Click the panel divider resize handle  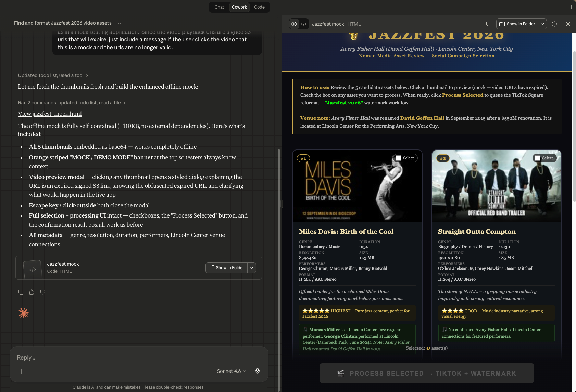pos(281,204)
